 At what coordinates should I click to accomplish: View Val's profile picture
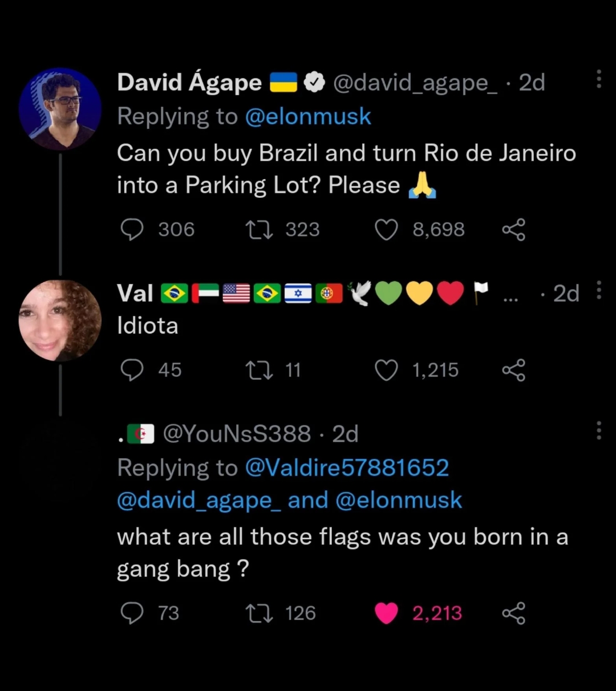click(x=60, y=320)
